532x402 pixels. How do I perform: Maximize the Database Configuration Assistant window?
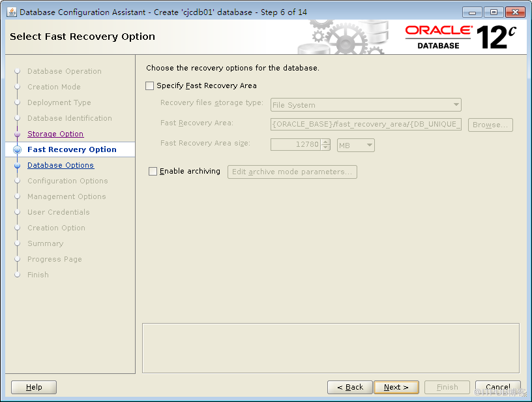(x=494, y=12)
